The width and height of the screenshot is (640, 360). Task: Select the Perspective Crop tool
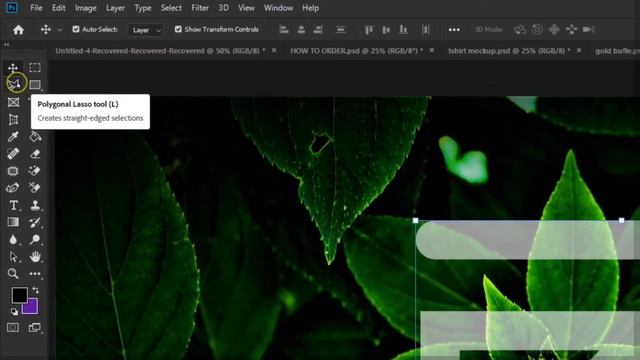[13, 120]
